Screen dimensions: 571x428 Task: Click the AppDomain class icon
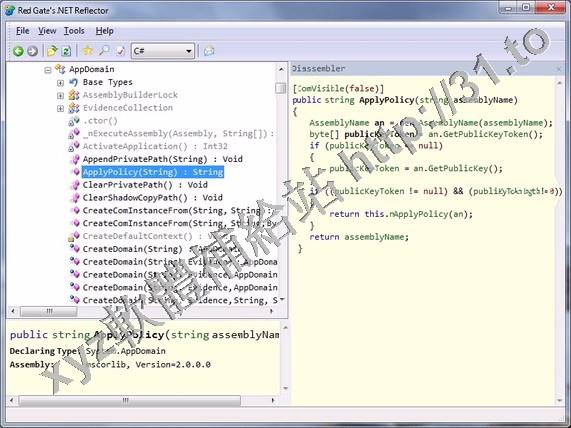[x=60, y=69]
